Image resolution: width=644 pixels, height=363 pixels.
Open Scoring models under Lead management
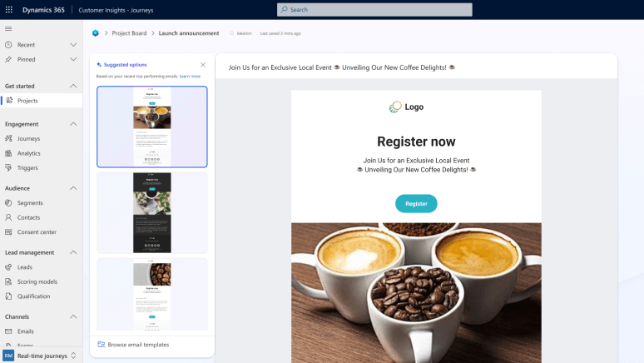[37, 281]
